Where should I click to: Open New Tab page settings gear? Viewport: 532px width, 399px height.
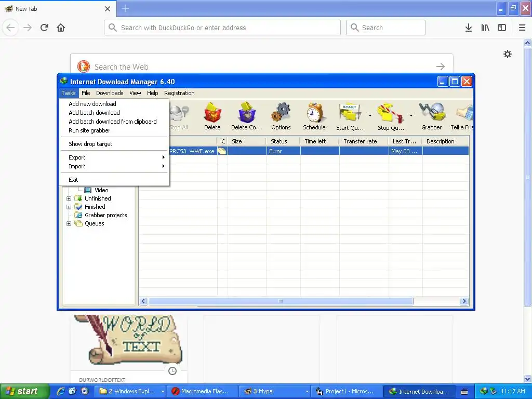tap(507, 54)
